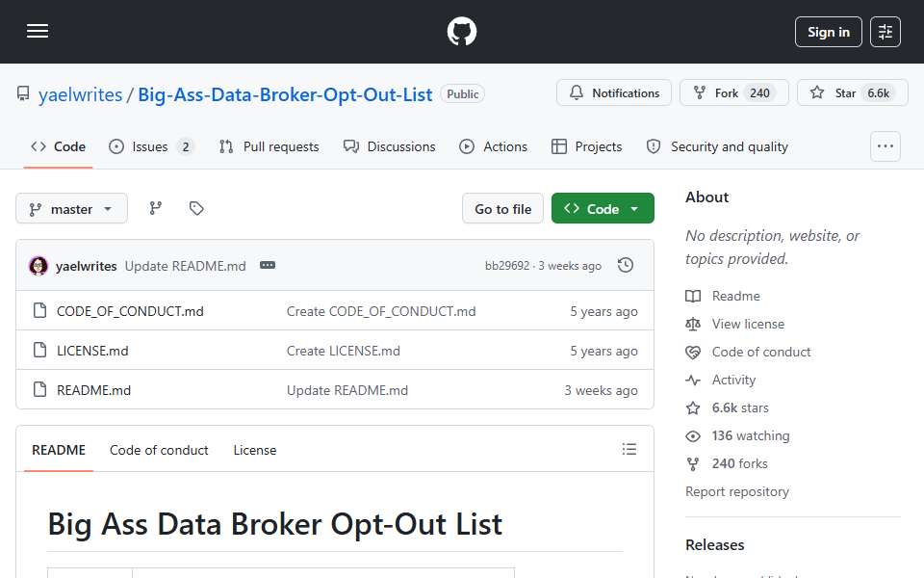Viewport: 924px width, 578px height.
Task: Open the Issues tab
Action: pyautogui.click(x=151, y=146)
